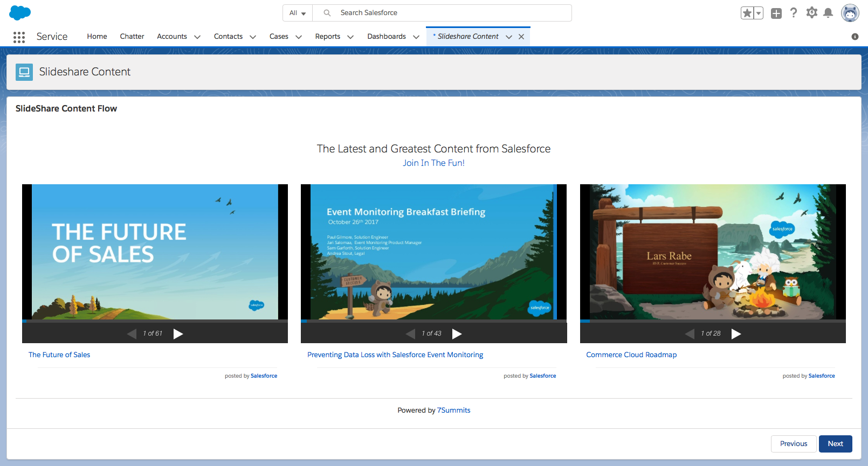
Task: Click the SlideShare Content Flow heading
Action: [66, 108]
